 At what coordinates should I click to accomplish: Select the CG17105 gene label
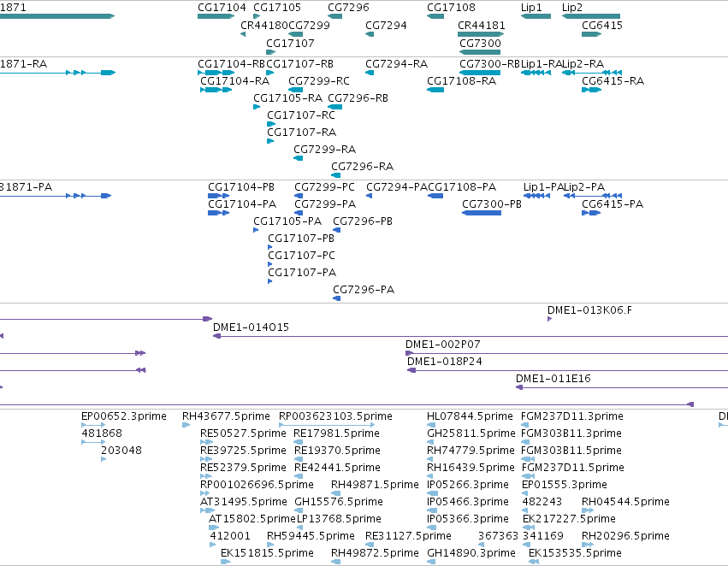[277, 8]
